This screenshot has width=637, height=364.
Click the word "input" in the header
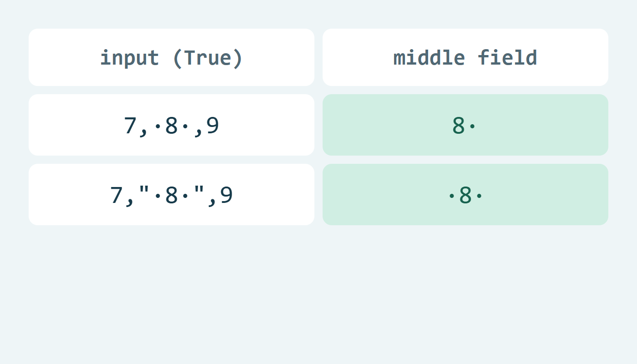point(130,58)
